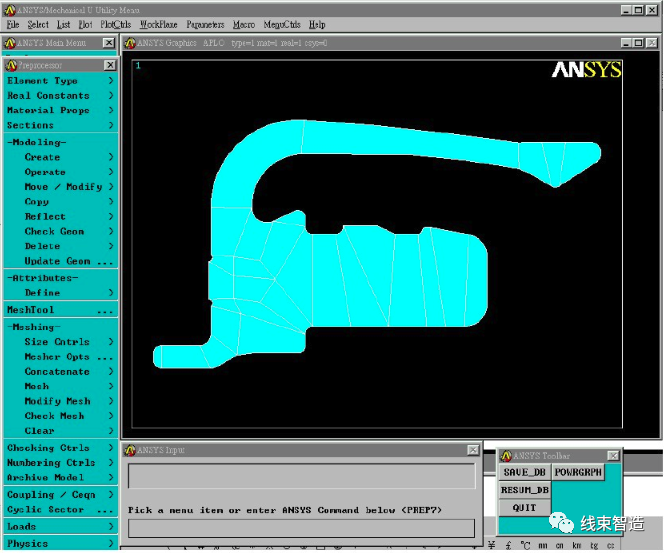The width and height of the screenshot is (666, 553).
Task: Expand Material Props submenu
Action: pos(60,110)
